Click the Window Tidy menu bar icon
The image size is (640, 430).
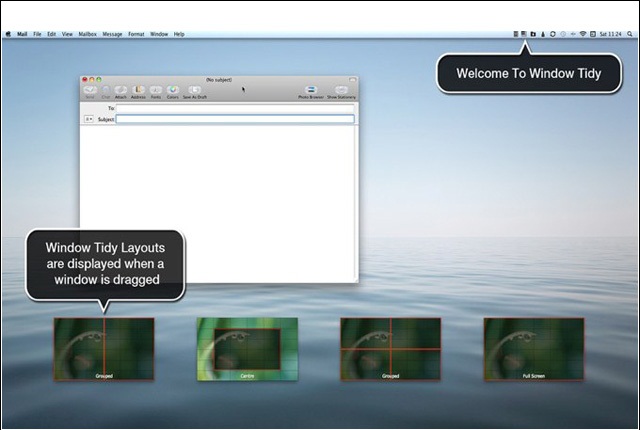click(524, 34)
